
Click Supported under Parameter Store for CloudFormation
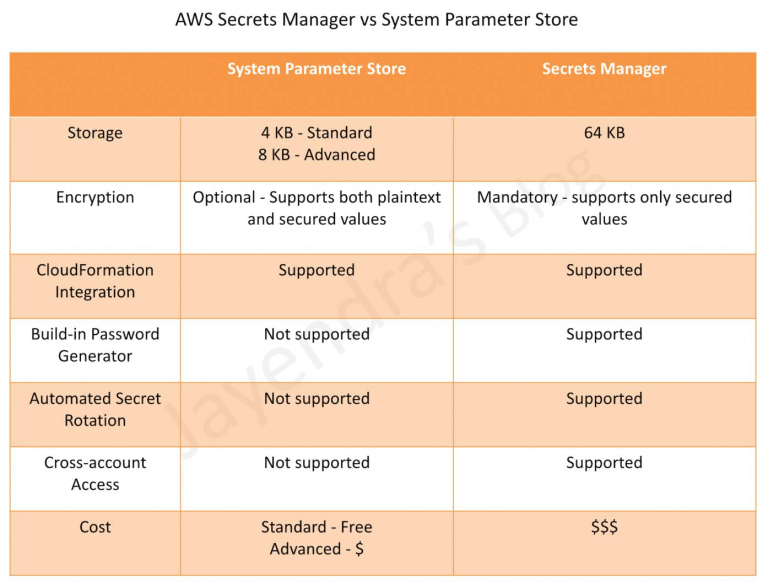point(316,270)
